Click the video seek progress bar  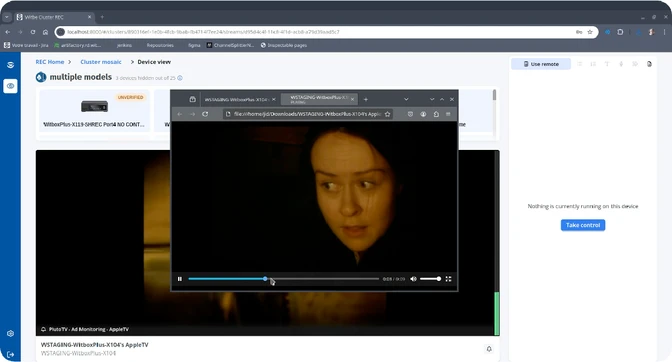point(283,279)
